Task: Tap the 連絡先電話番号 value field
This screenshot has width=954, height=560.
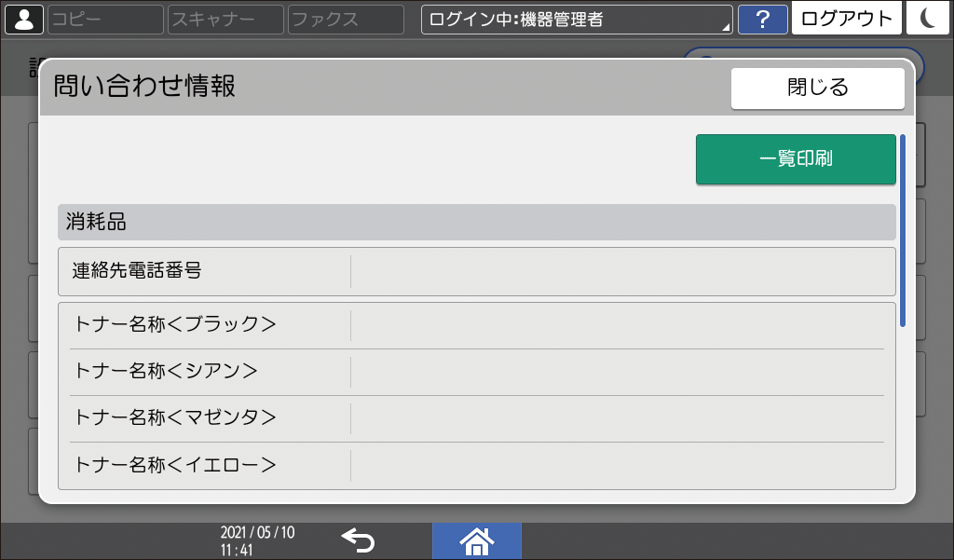Action: coord(624,271)
